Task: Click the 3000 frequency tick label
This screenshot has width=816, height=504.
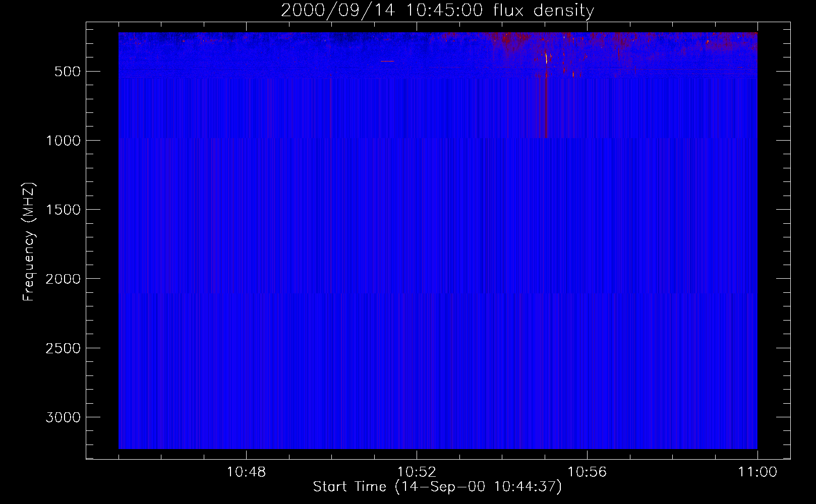Action: (x=63, y=417)
